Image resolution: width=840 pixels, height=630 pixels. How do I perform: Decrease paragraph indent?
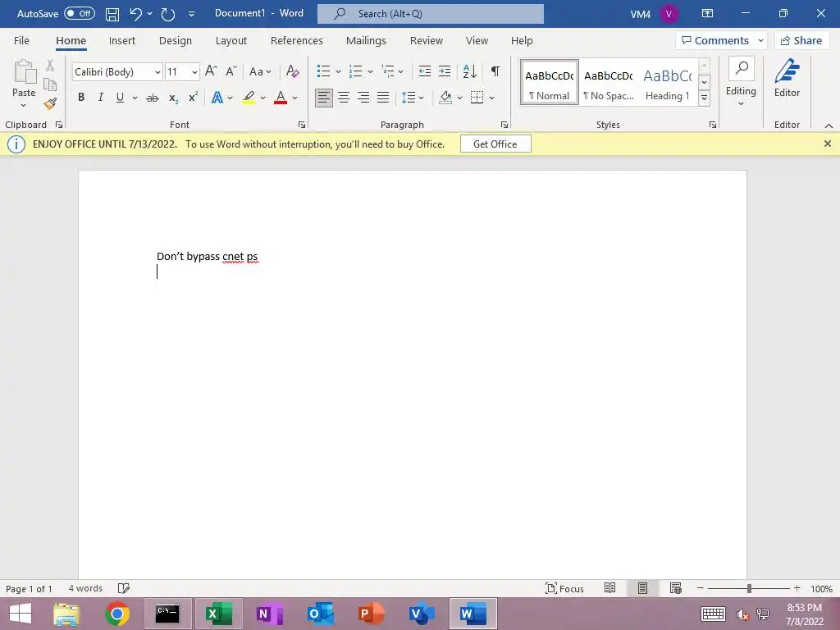pos(425,71)
